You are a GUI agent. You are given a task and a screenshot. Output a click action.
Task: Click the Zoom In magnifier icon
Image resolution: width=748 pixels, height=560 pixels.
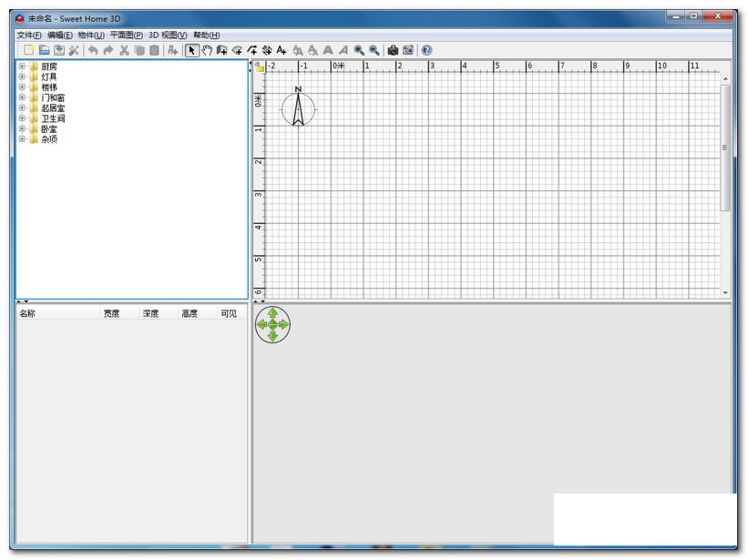pyautogui.click(x=359, y=50)
